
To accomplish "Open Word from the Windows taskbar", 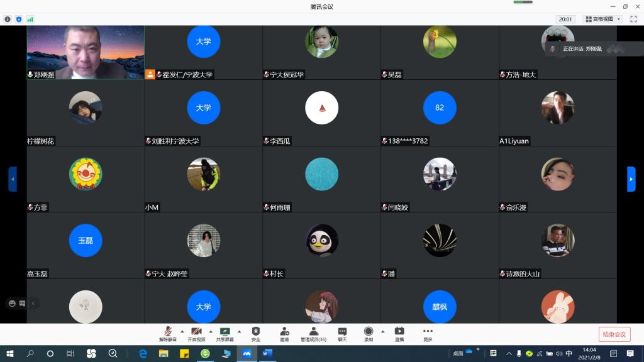I will 267,354.
